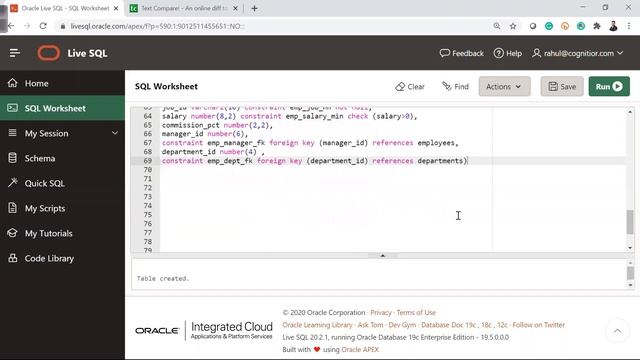Switch to the Text Compare browser tab
This screenshot has height=360, width=640.
point(184,8)
